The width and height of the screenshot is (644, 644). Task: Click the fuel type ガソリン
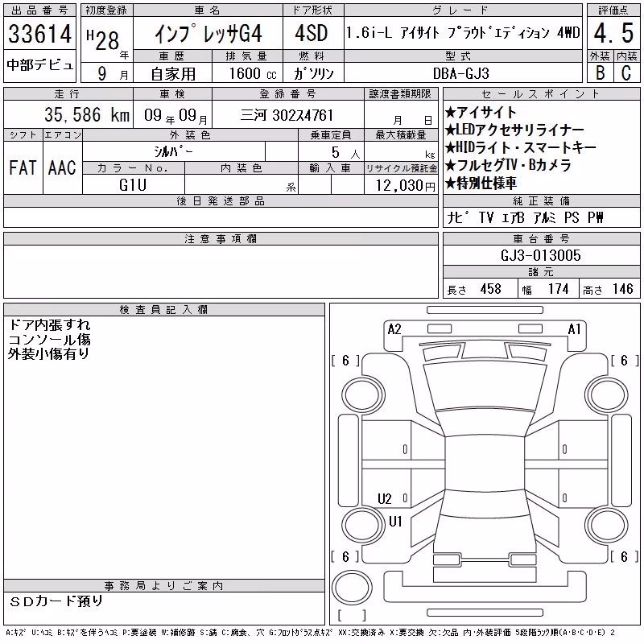[x=313, y=73]
